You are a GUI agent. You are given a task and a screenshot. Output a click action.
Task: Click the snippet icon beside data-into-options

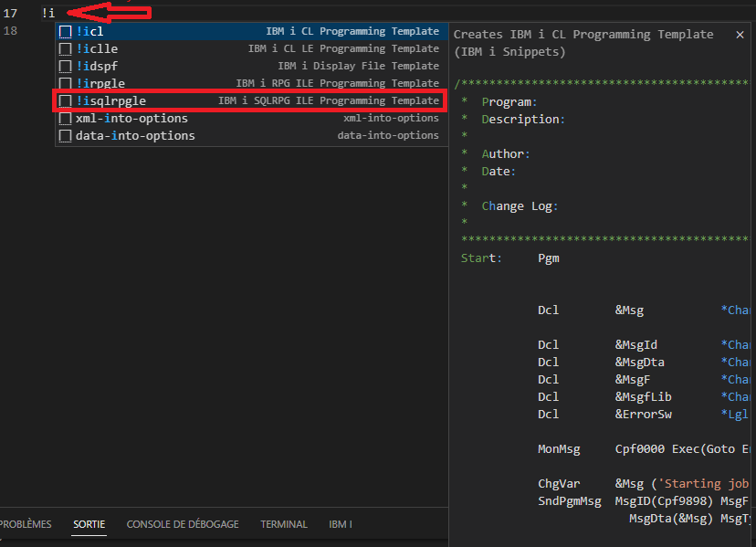pos(65,136)
